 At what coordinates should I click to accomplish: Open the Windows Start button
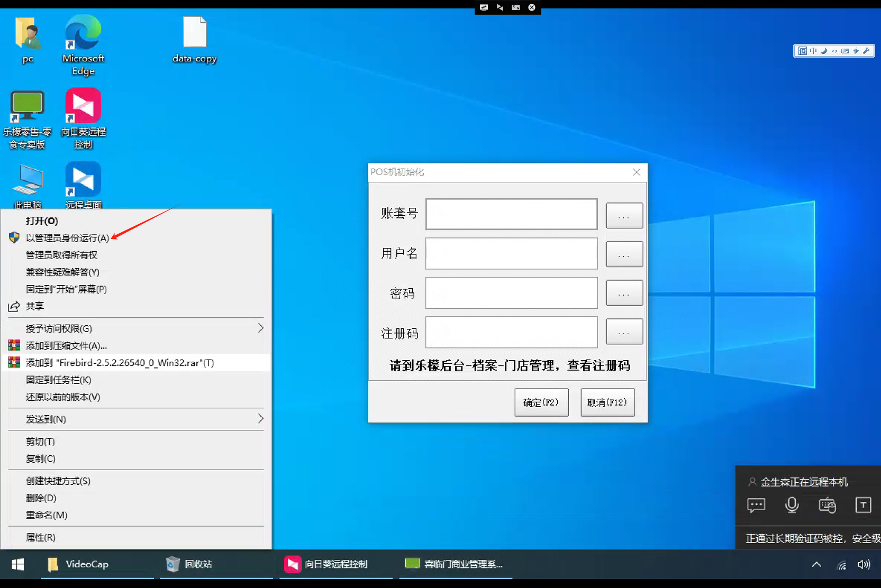tap(17, 564)
